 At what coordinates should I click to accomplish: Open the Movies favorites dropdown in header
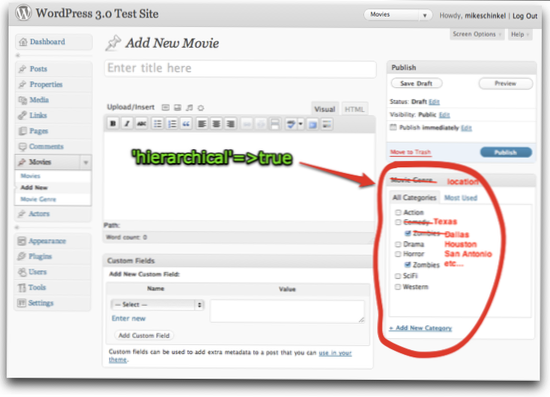424,15
